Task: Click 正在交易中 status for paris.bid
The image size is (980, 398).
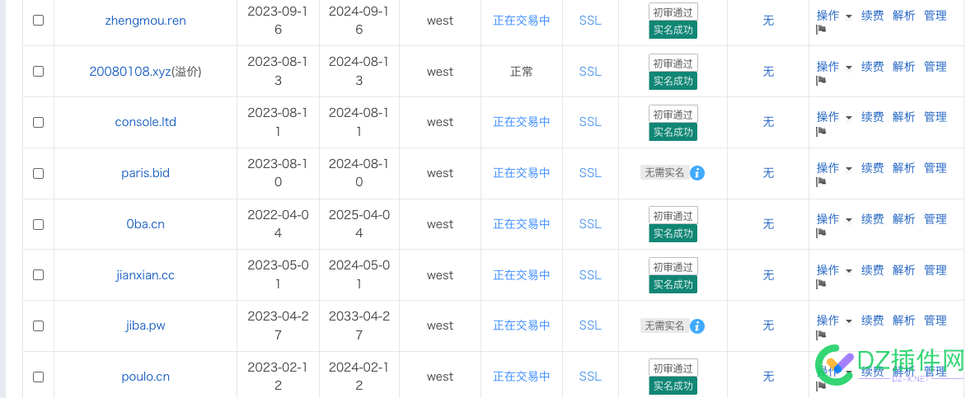Action: (522, 173)
